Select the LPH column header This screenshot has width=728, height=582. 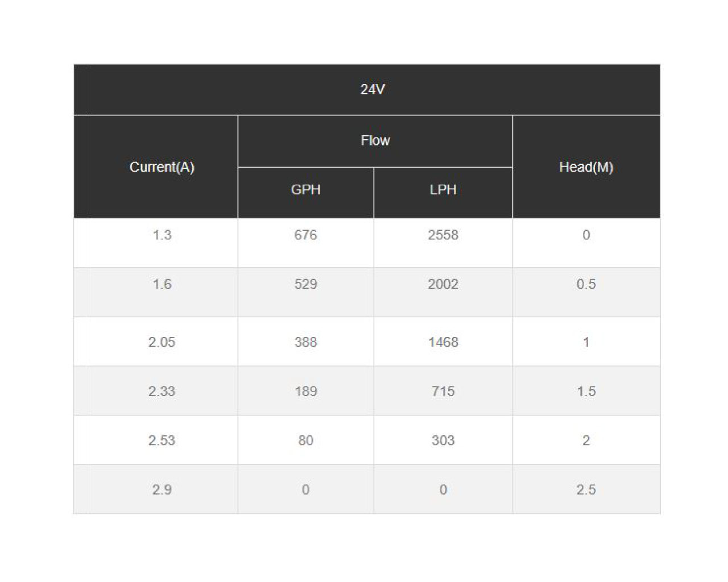click(443, 190)
